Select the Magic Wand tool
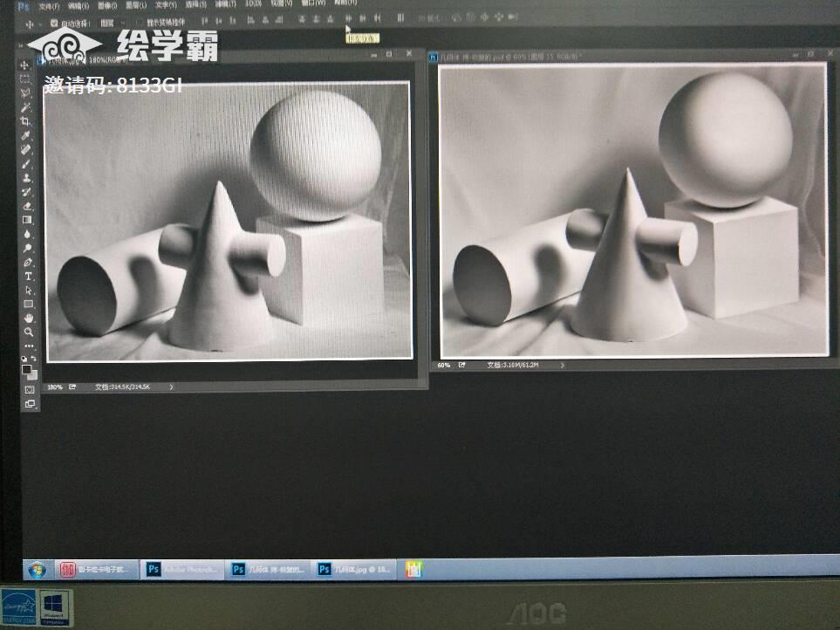Viewport: 840px width, 630px height. 25,107
